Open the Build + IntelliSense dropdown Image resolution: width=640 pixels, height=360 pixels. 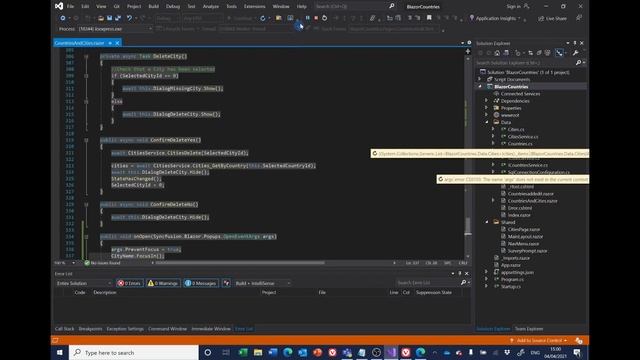pyautogui.click(x=262, y=283)
